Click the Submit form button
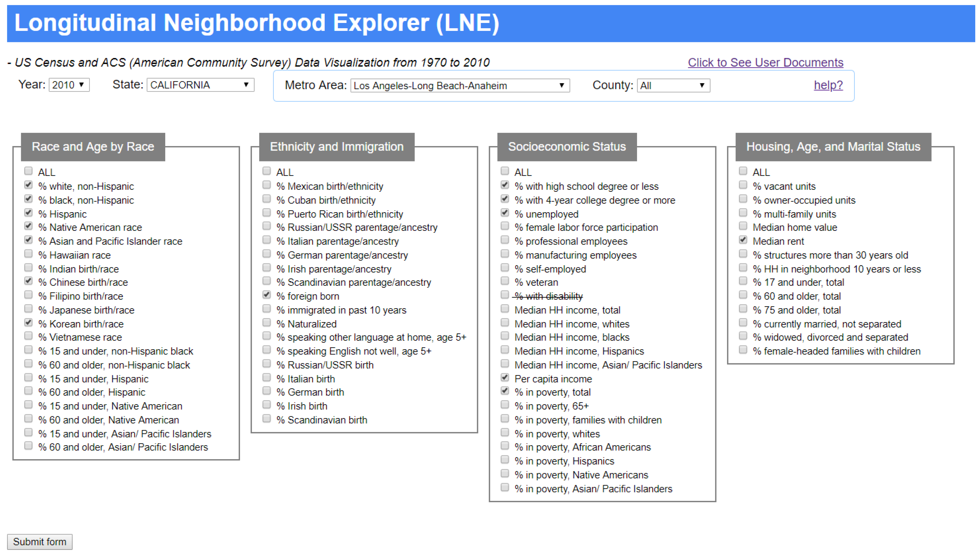Screen dimensions: 980x554 40,541
